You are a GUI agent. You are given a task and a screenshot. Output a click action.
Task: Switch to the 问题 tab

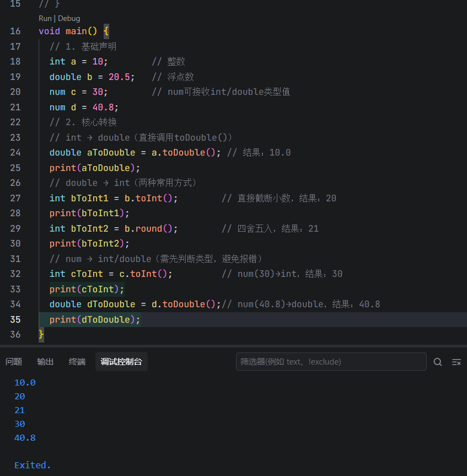14,362
